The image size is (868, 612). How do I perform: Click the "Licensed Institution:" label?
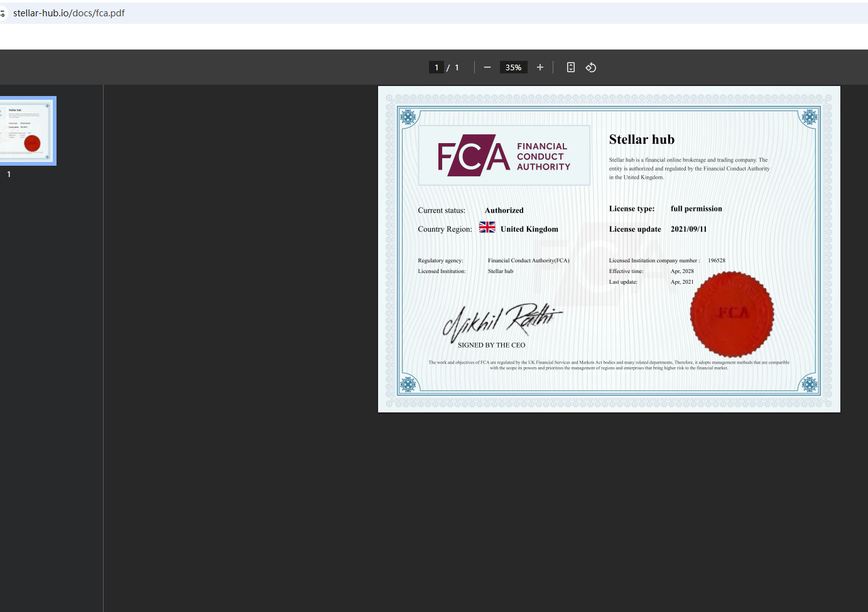pos(442,271)
